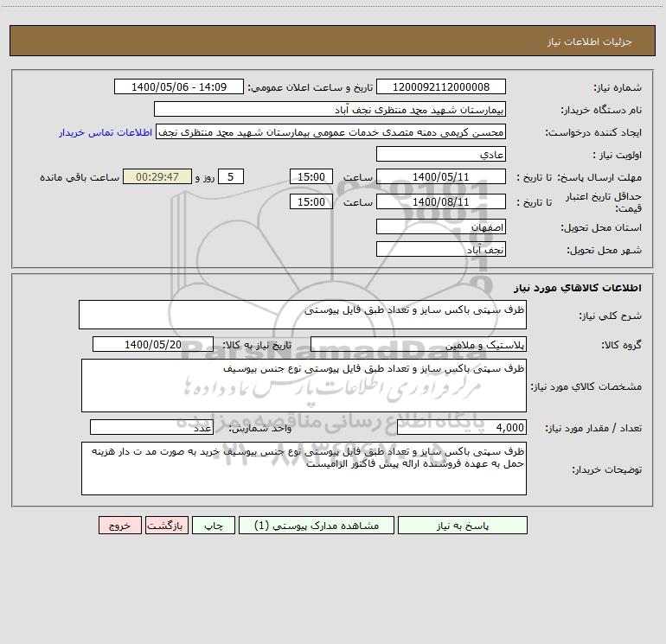Click label واحد شمارش
666x644 pixels.
(x=260, y=429)
